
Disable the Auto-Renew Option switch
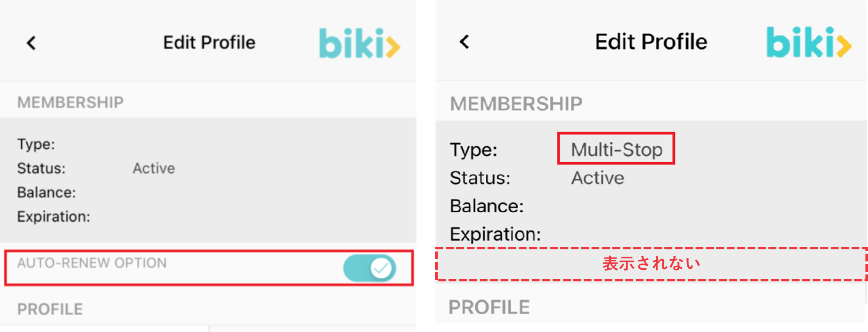[x=370, y=268]
